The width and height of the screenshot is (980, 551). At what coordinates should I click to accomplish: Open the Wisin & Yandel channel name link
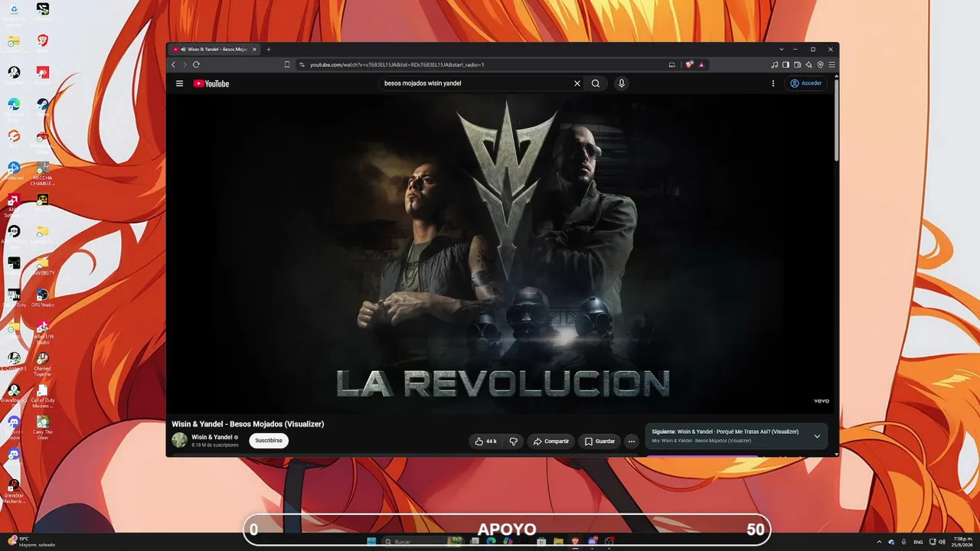[212, 437]
